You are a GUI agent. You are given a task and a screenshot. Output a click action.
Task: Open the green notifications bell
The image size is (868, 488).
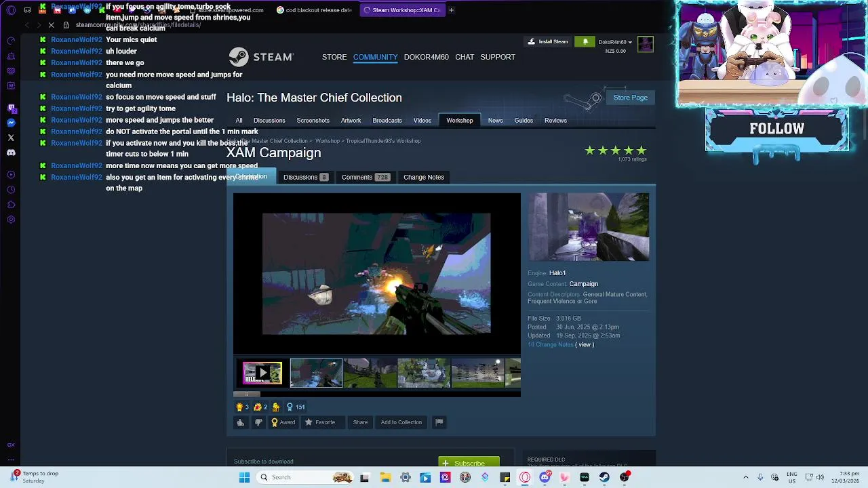point(585,42)
